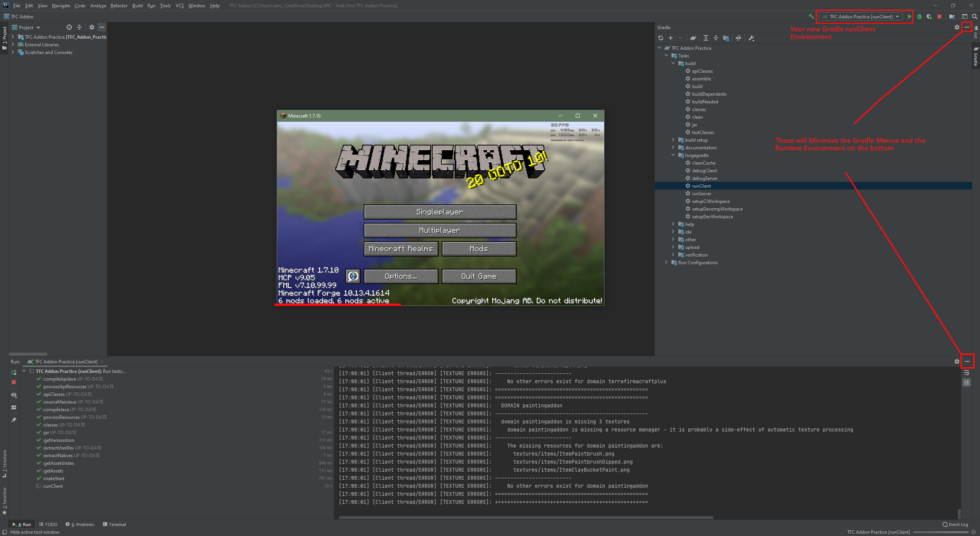This screenshot has width=980, height=536.
Task: Expand the Gradle verification tasks group
Action: [673, 255]
